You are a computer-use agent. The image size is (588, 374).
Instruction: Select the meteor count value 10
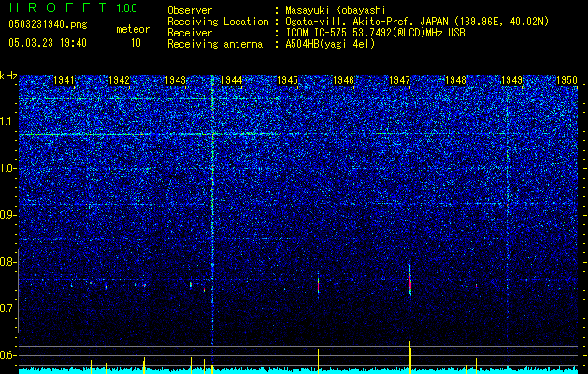click(136, 43)
